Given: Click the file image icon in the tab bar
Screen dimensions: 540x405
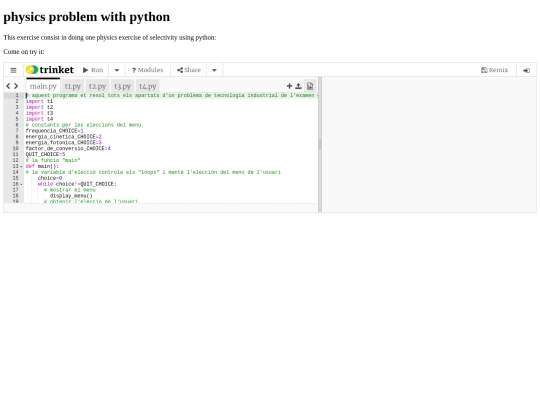Looking at the screenshot, I should [x=310, y=86].
